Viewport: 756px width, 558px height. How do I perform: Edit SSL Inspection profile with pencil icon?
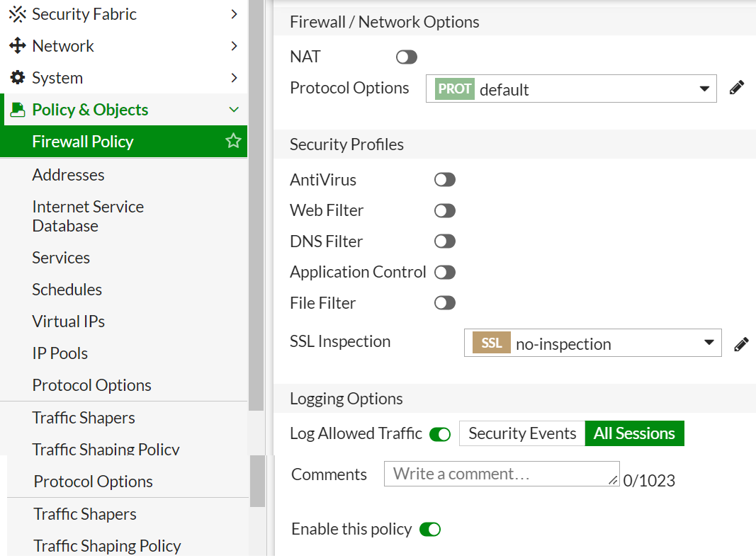(741, 344)
